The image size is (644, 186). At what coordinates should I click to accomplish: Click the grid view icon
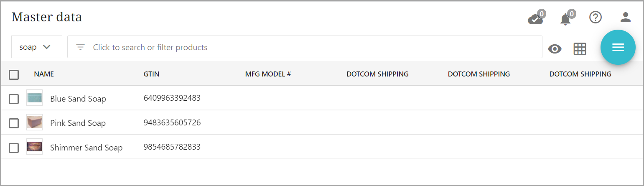(580, 49)
